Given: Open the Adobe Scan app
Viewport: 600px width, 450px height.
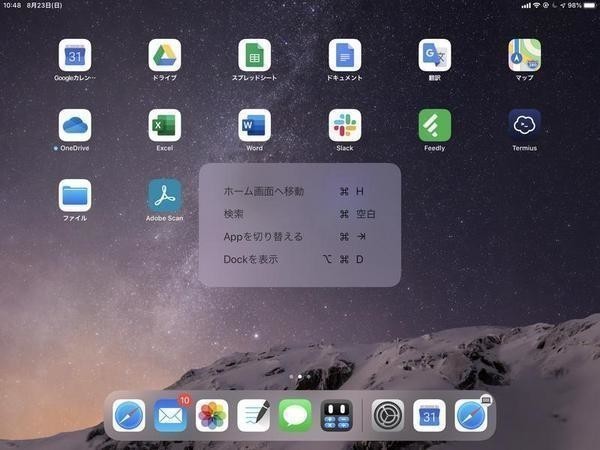Looking at the screenshot, I should coord(165,196).
